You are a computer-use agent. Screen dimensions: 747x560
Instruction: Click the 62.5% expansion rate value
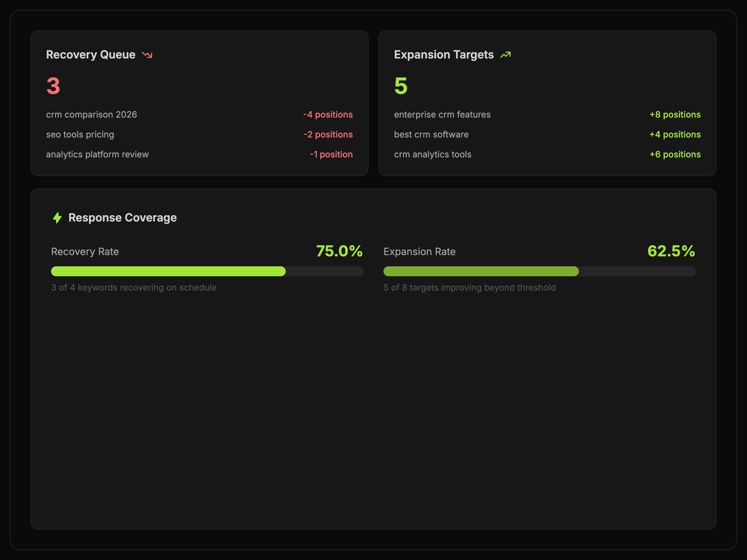pos(671,251)
